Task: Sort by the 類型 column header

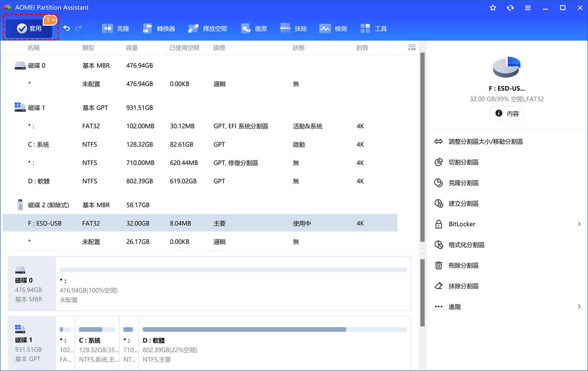Action: click(88, 48)
